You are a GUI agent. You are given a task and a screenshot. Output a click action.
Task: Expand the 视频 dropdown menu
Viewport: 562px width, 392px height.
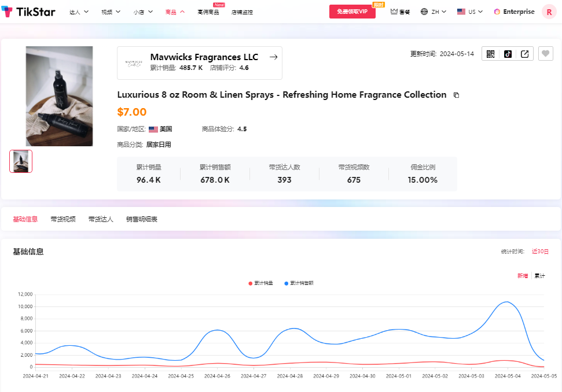click(x=111, y=12)
